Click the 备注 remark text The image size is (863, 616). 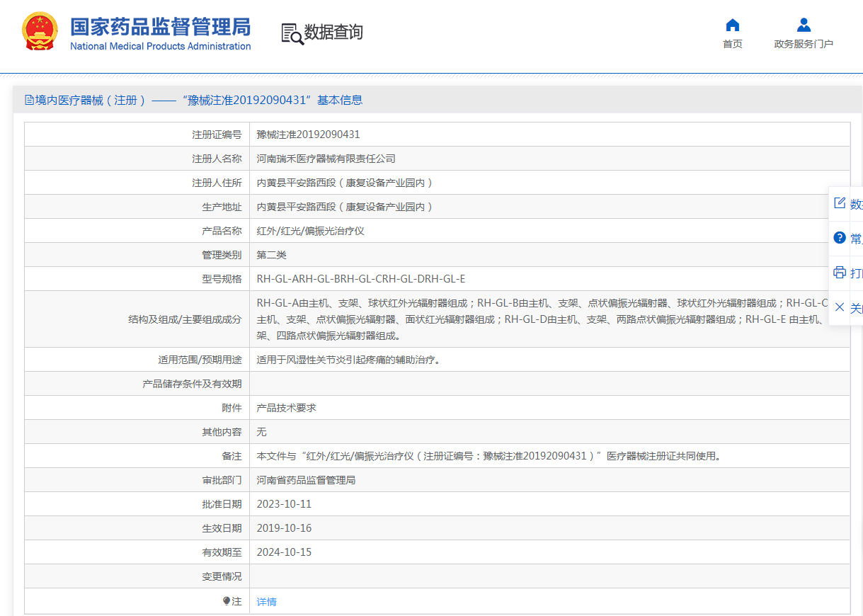[x=490, y=456]
